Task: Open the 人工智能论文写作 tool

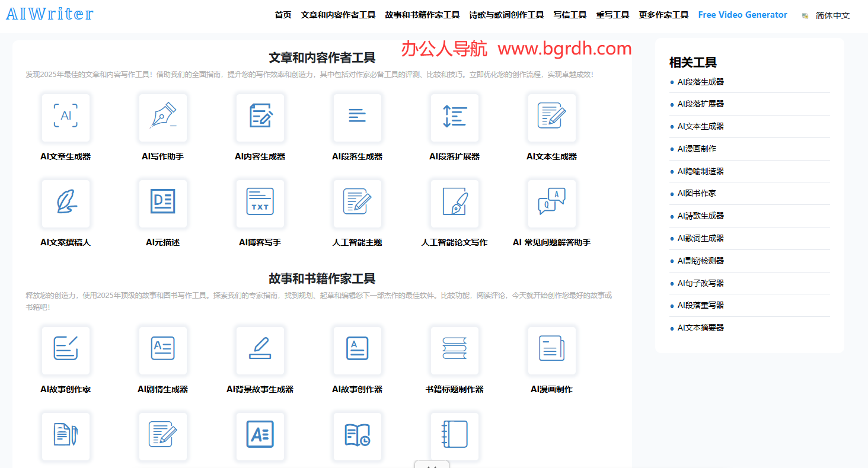Action: 454,203
